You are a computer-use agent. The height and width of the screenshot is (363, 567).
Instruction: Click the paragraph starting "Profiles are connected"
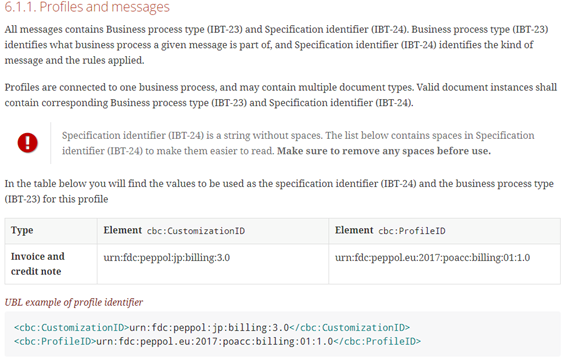click(x=281, y=95)
